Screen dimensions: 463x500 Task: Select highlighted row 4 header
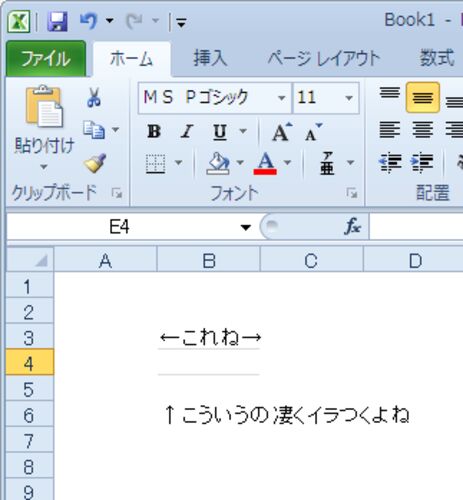(x=29, y=363)
